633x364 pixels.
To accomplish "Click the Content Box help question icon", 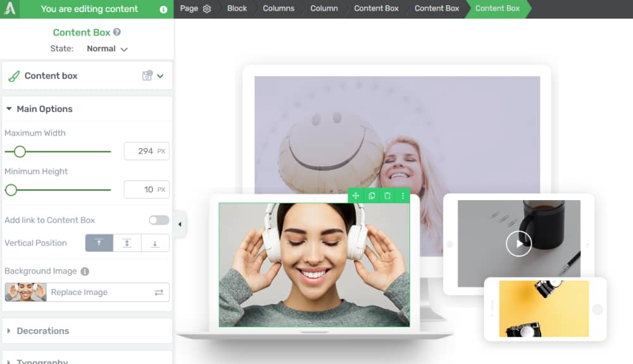I will tap(116, 32).
